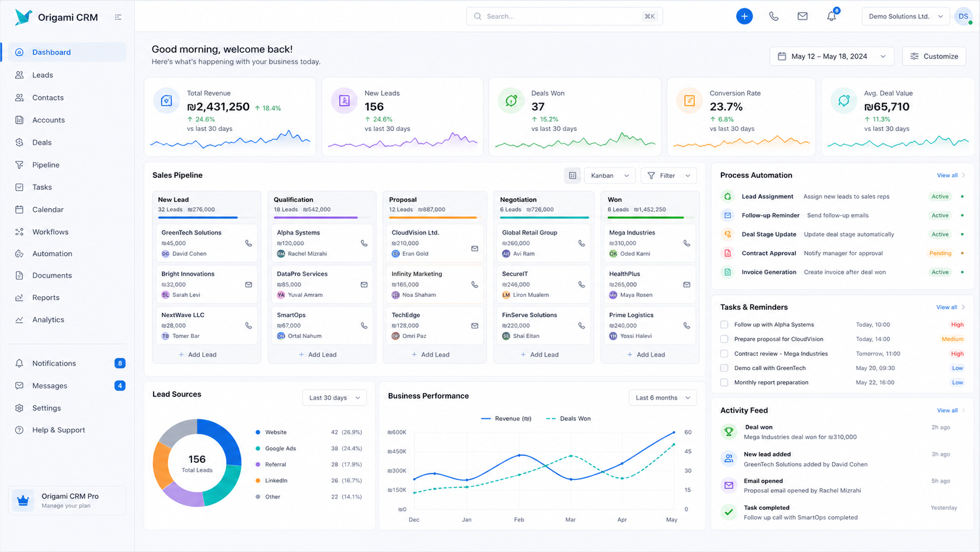
Task: Click the Global Retail Group phone icon
Action: coord(581,243)
